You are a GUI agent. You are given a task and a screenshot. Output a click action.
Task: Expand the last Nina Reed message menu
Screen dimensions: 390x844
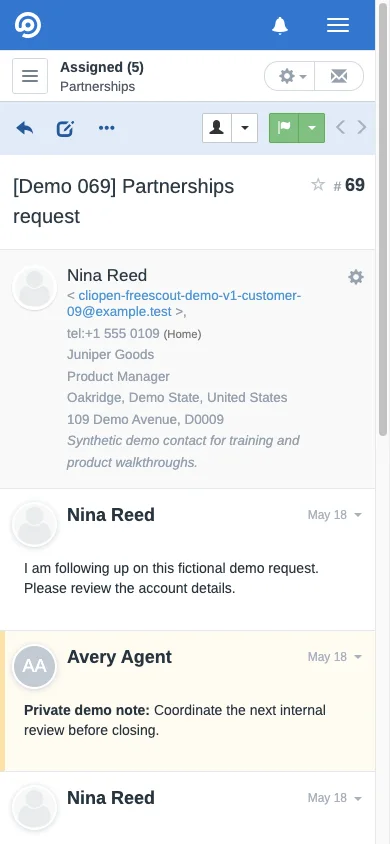pyautogui.click(x=358, y=798)
